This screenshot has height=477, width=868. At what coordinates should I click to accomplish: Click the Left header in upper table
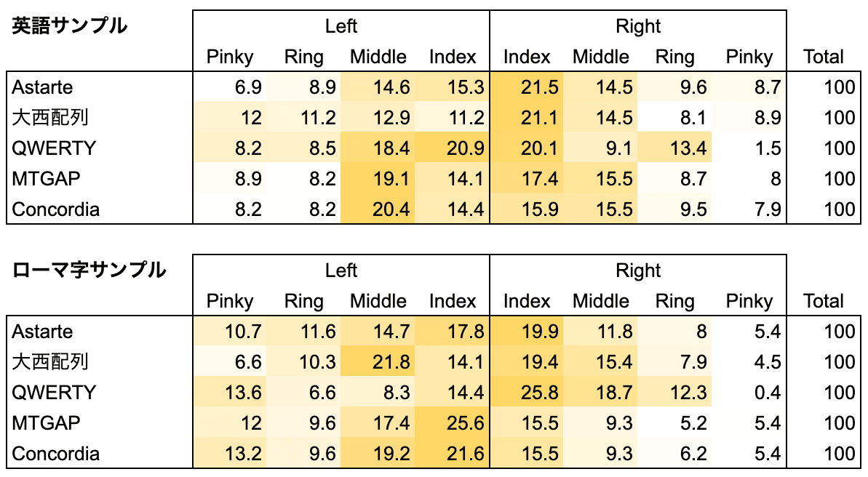coord(341,26)
